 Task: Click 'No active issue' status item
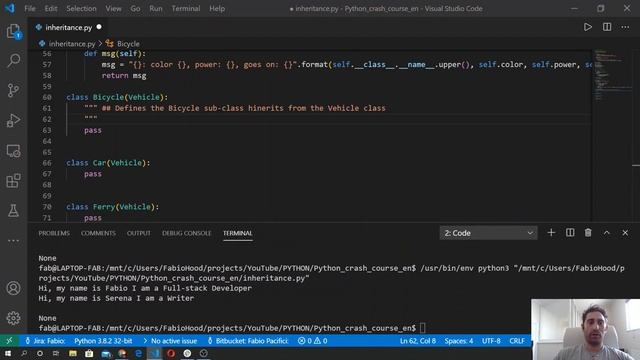169,340
